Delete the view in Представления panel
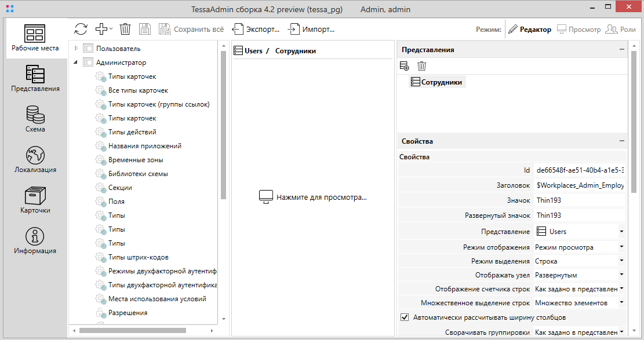Viewport: 644px width, 340px height. (421, 67)
